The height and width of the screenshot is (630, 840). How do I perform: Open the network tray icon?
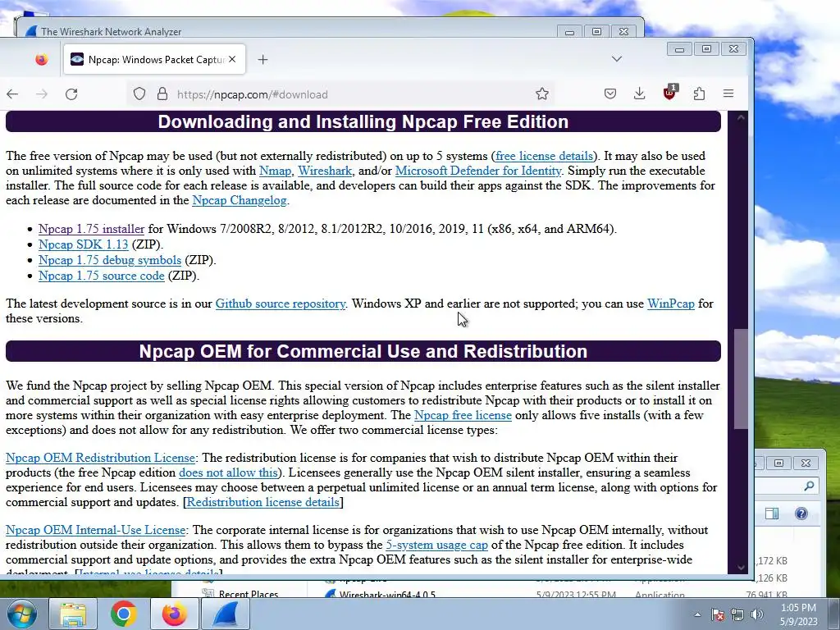coord(737,614)
